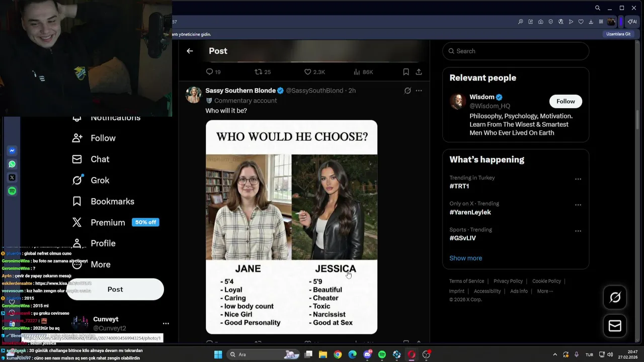
Task: Like the post showing 2.3K likes
Action: pos(314,72)
